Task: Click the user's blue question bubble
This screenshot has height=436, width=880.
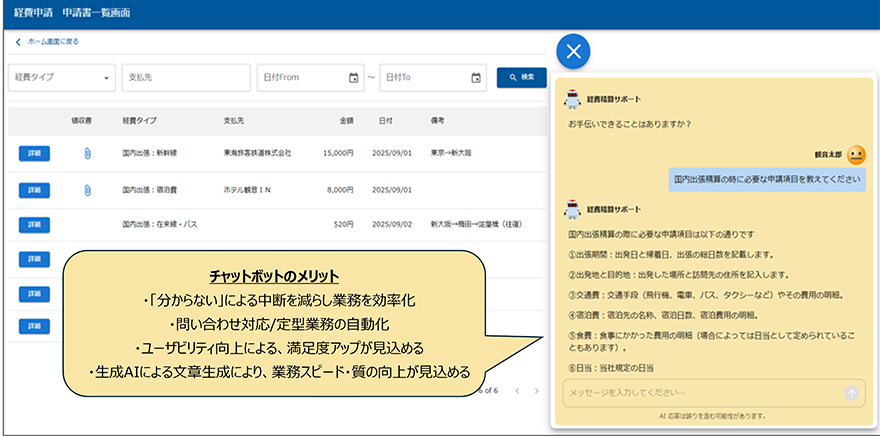Action: (x=767, y=180)
